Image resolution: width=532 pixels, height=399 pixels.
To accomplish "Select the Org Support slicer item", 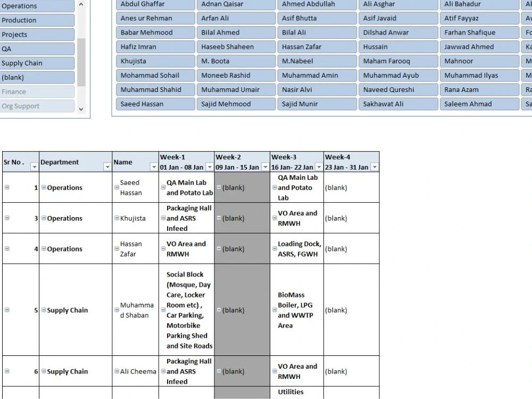I will pyautogui.click(x=37, y=106).
